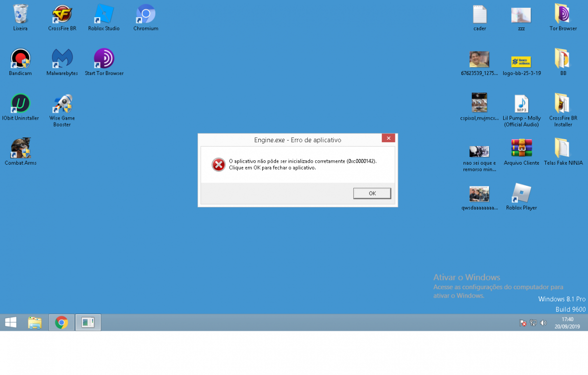Open the volume speaker tray icon

click(543, 323)
